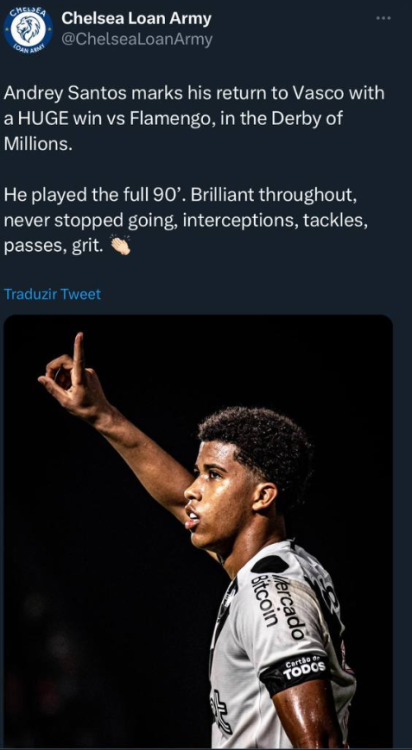Click the word Millions in the tweet
The image size is (412, 750).
pos(38,143)
